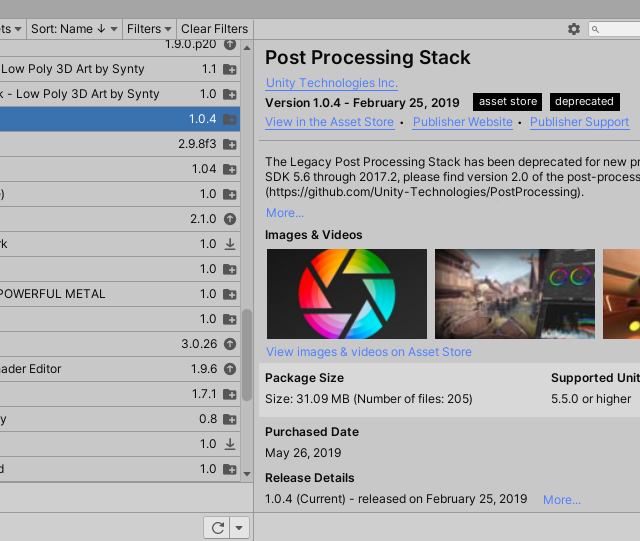Select the Low Poly 3D Art 1.1 package
Screen dimensions: 640x541
point(120,69)
